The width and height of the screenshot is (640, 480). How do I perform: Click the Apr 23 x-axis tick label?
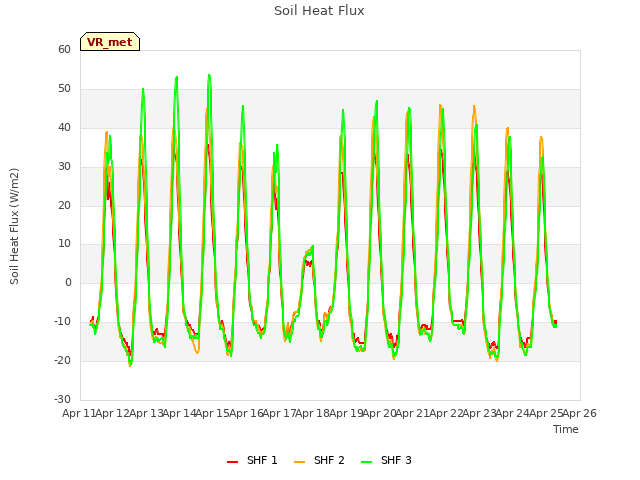pos(479,413)
